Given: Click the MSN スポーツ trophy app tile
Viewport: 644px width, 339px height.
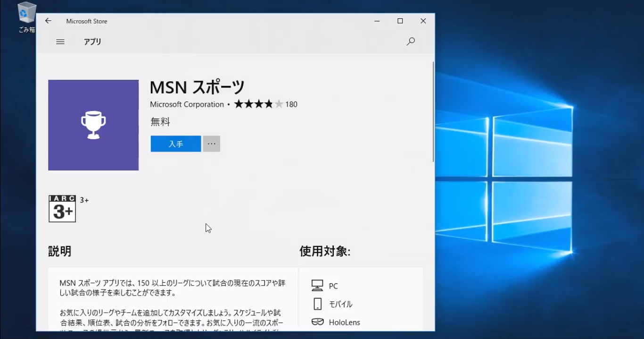Looking at the screenshot, I should (93, 125).
